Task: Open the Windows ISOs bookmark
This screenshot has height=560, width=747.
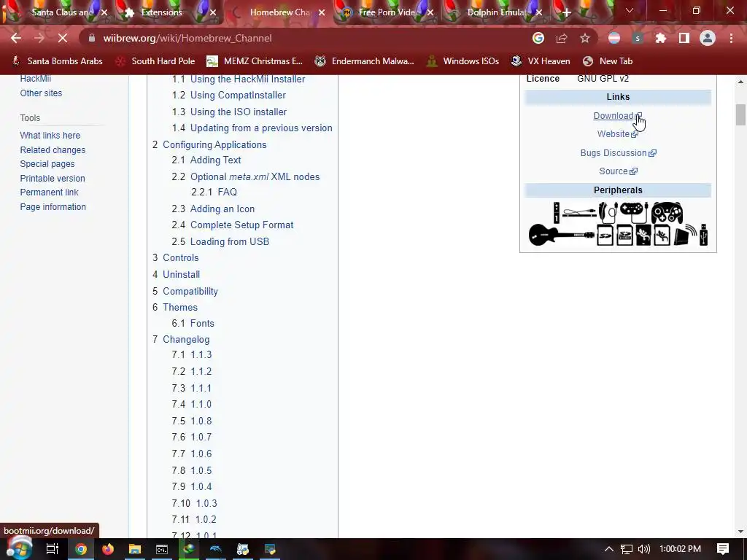Action: (x=462, y=61)
